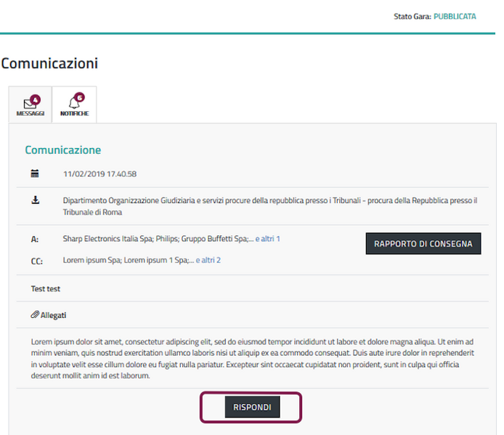Image resolution: width=504 pixels, height=435 pixels.
Task: Click the notification count badge on the bell
Action: tap(79, 97)
